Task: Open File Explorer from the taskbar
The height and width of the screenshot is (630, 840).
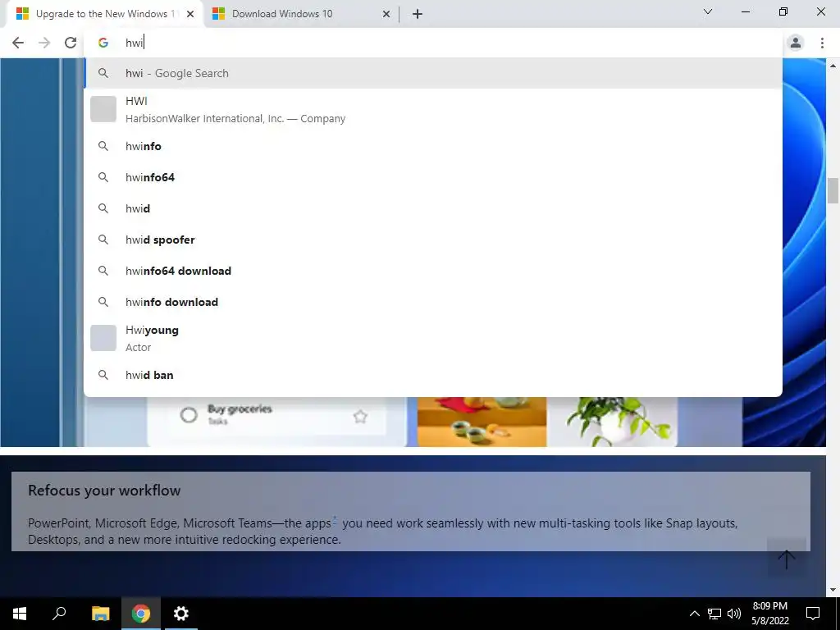Action: pyautogui.click(x=100, y=614)
